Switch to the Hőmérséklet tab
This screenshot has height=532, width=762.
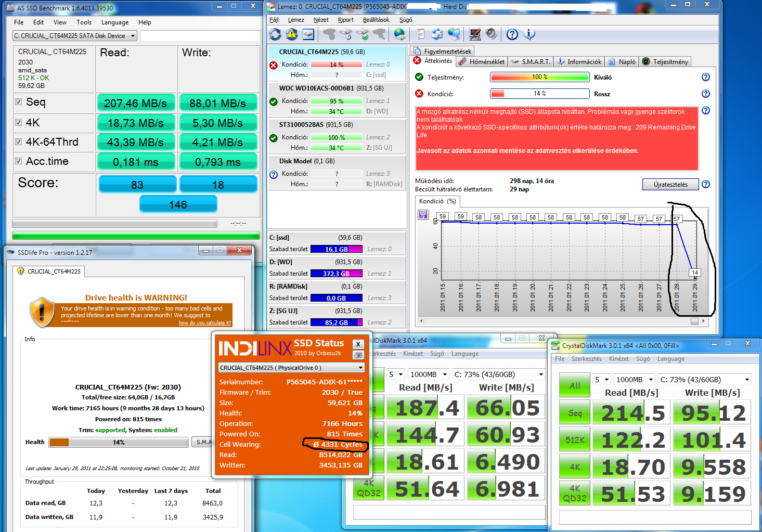coord(482,61)
